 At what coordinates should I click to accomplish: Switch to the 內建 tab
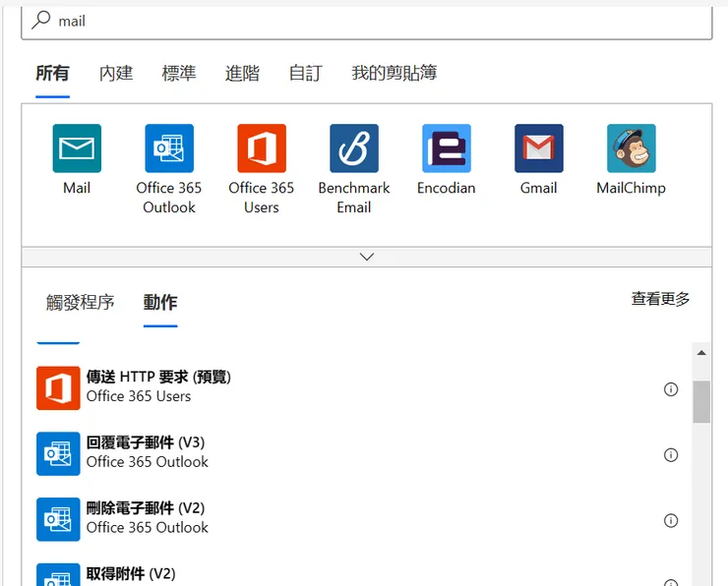coord(116,74)
